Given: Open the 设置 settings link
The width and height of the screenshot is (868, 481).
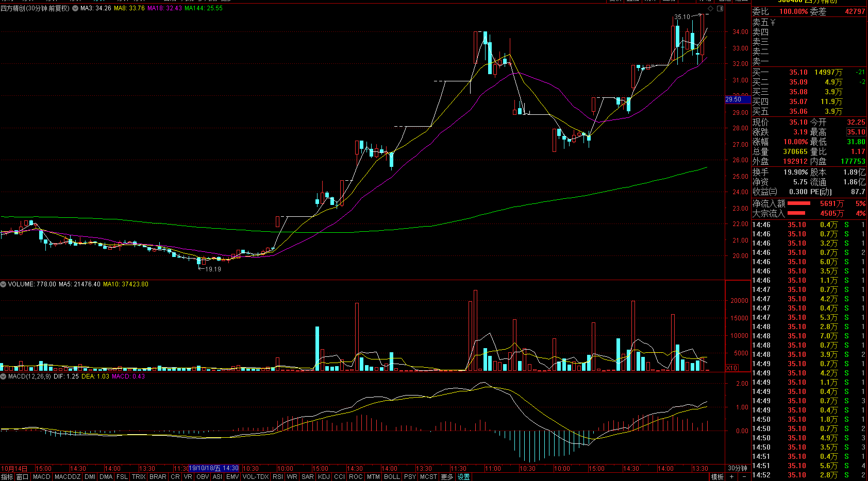Looking at the screenshot, I should point(463,477).
